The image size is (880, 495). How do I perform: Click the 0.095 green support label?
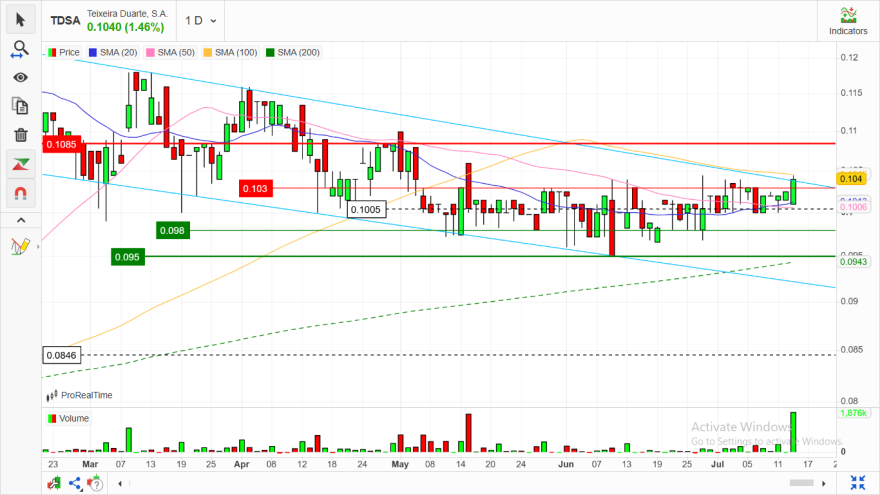pyautogui.click(x=127, y=257)
